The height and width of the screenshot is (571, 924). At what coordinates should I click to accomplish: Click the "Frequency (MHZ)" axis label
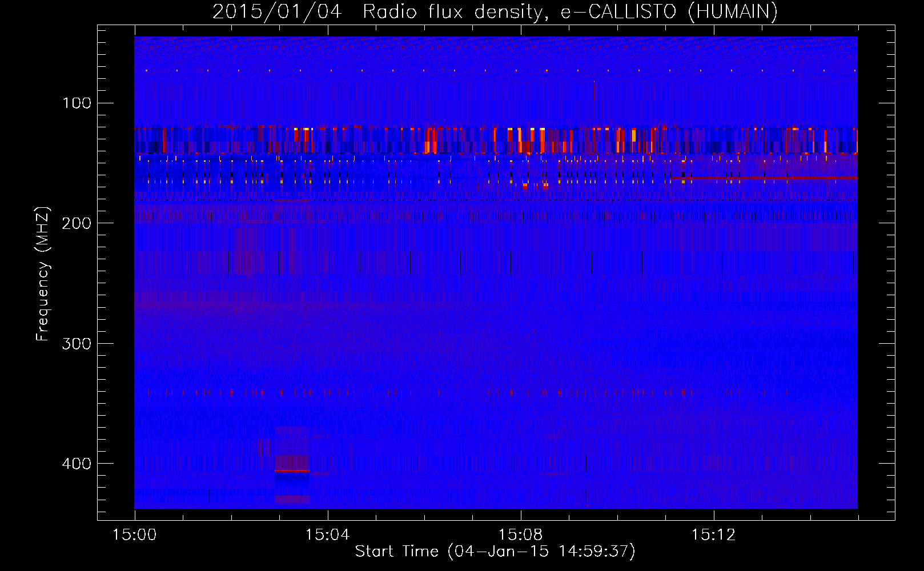click(x=43, y=274)
